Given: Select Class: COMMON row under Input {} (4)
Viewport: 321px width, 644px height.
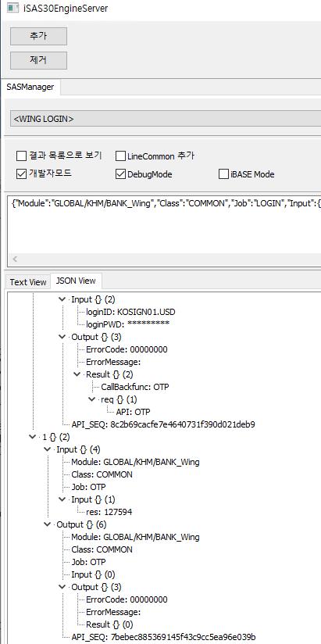Looking at the screenshot, I should [x=102, y=474].
